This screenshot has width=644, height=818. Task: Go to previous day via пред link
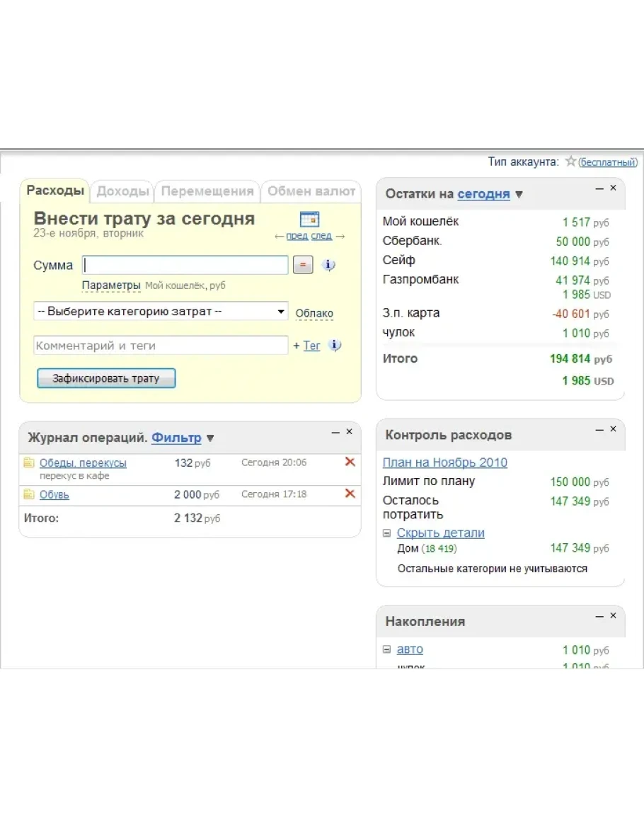point(297,236)
